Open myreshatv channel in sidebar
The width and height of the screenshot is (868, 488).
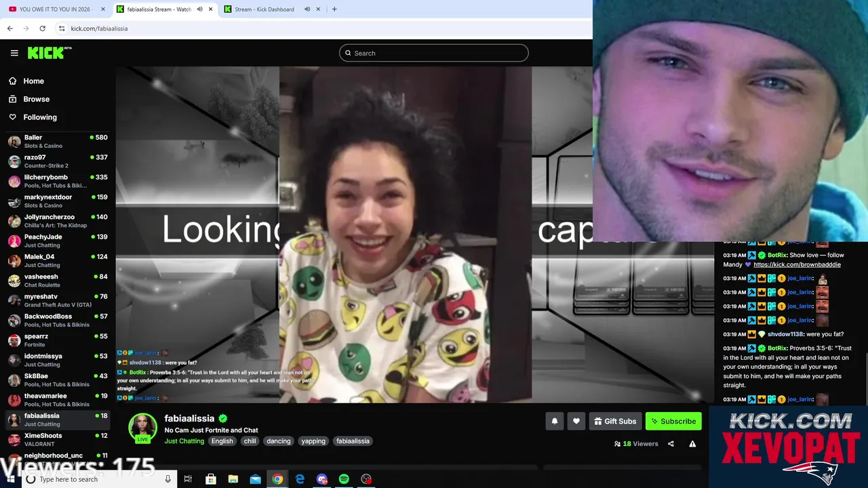click(x=58, y=300)
